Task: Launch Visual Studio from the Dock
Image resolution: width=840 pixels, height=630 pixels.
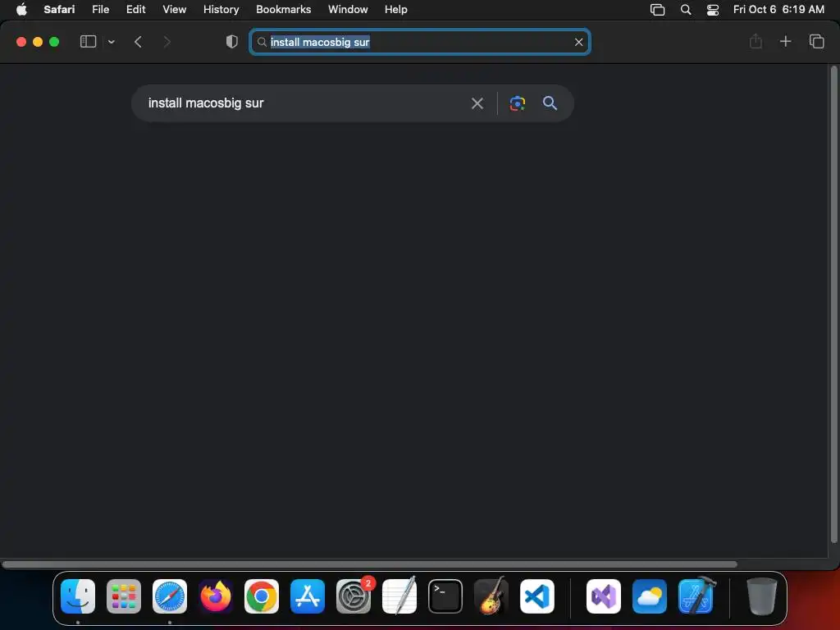Action: point(604,596)
